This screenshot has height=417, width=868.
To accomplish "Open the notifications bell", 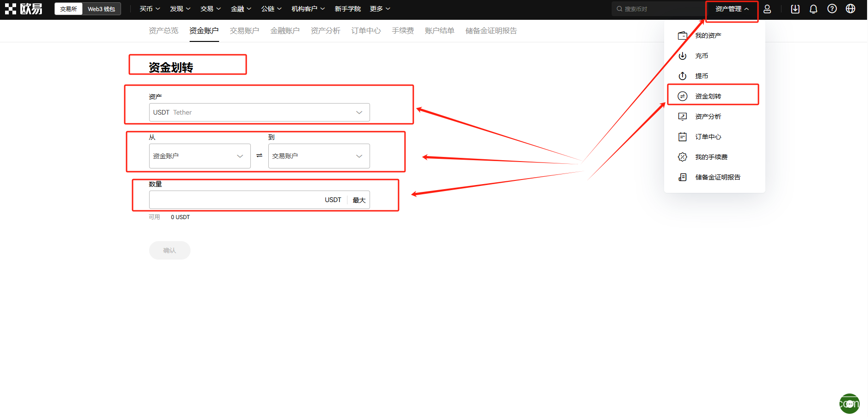I will (814, 9).
